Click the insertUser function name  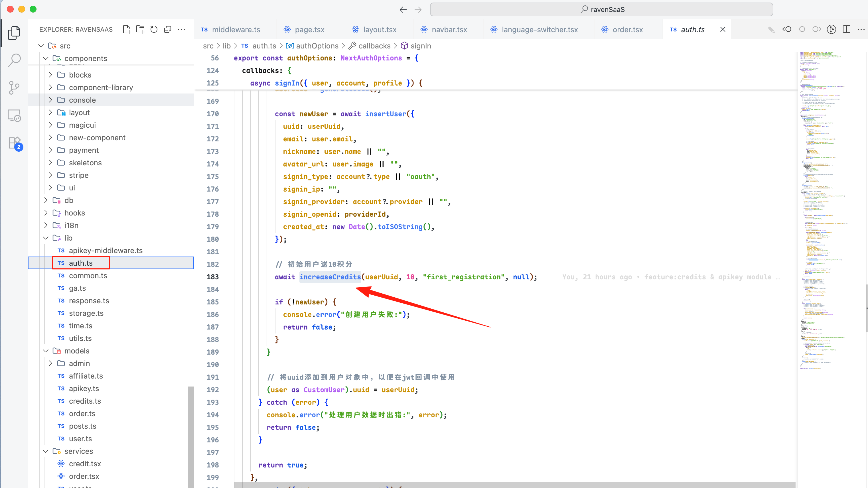pyautogui.click(x=386, y=114)
